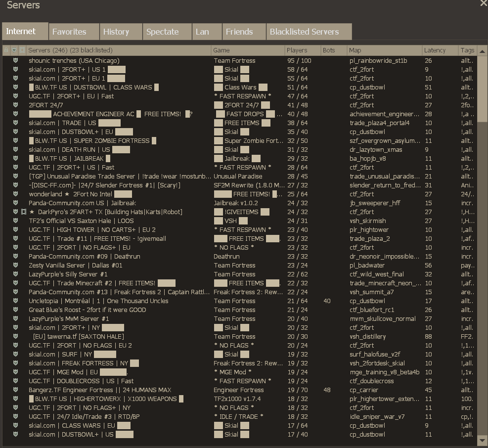Viewport: 488px width, 448px height.
Task: Click shield icon on UGC.TF MGE Mod row
Action: [15, 372]
